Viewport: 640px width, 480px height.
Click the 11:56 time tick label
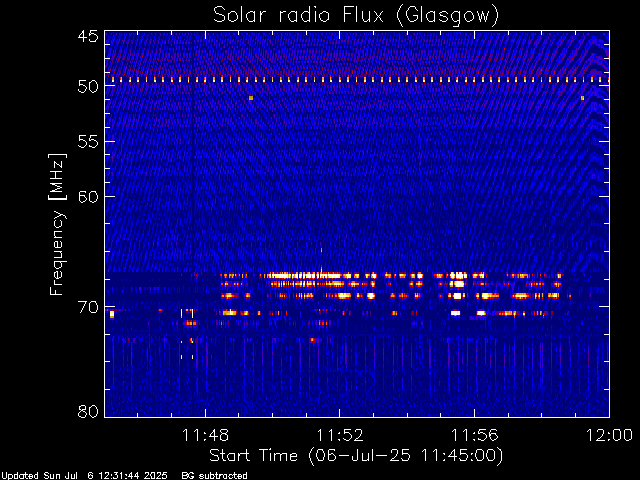tap(474, 435)
